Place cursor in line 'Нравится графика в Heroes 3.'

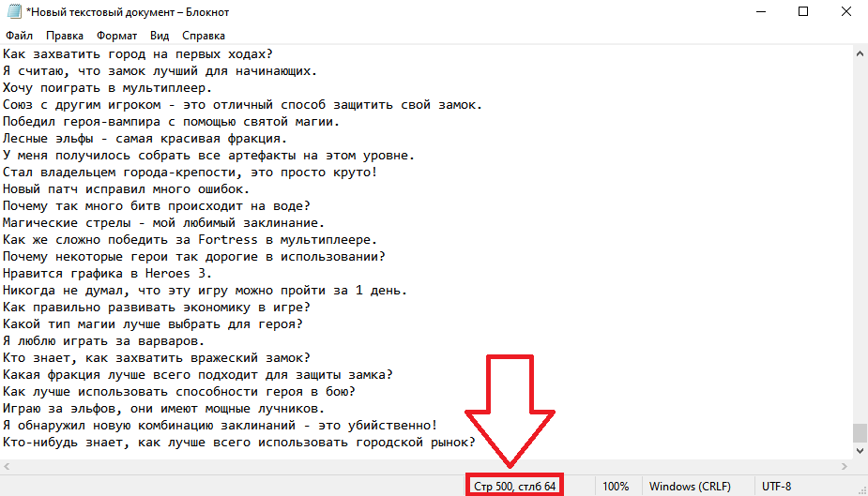coord(107,273)
